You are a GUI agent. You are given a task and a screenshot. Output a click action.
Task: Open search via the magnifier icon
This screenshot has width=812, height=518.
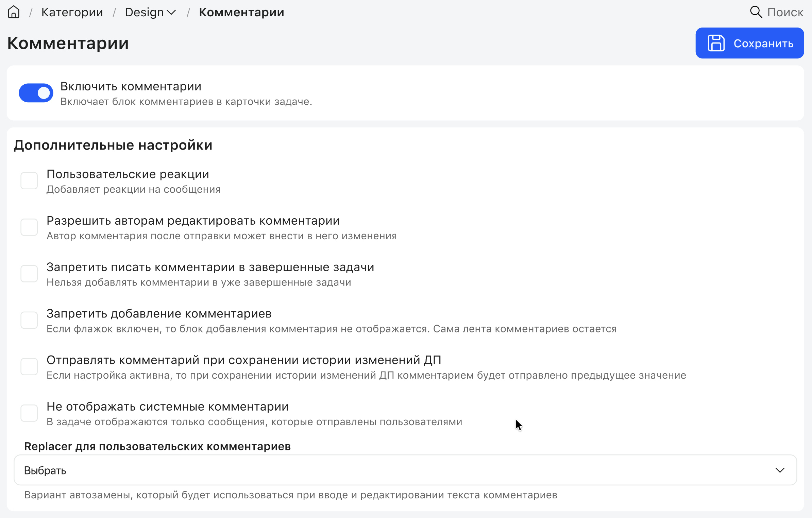[756, 12]
